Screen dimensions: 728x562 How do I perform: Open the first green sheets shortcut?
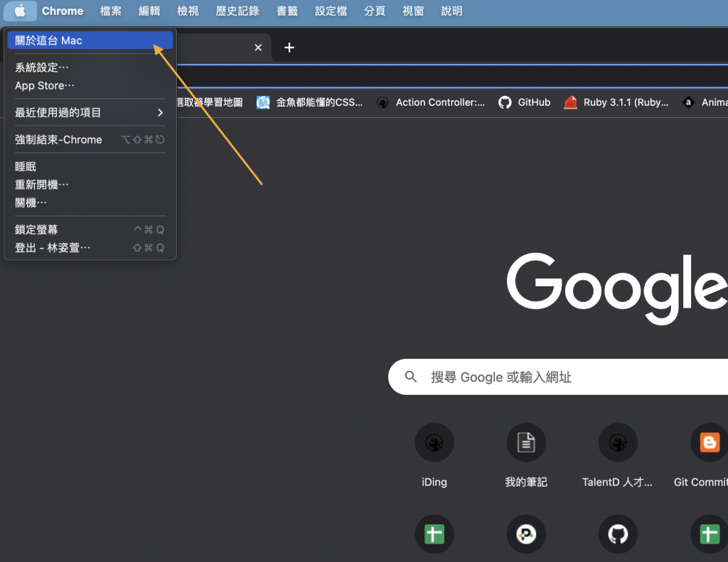point(434,534)
